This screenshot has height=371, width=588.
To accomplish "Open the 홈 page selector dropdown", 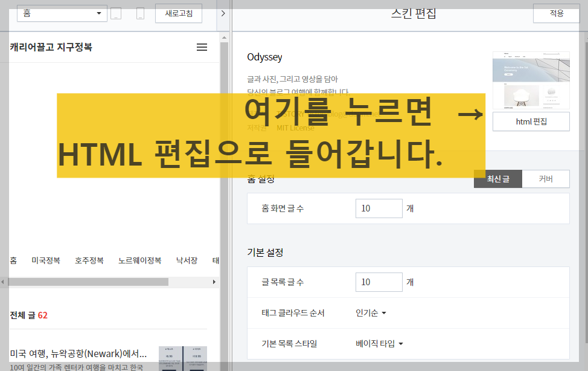I will (62, 13).
